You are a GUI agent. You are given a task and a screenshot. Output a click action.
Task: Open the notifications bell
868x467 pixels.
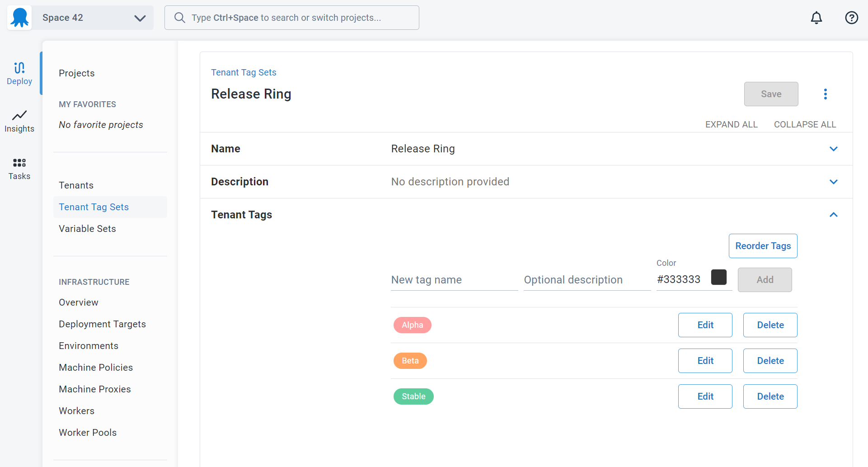tap(816, 18)
